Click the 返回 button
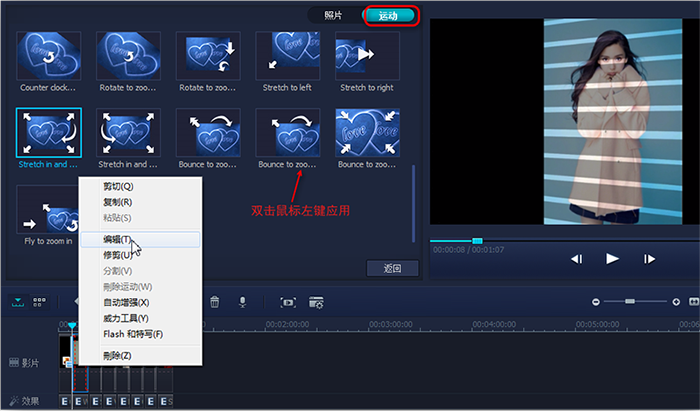The width and height of the screenshot is (700, 411). pos(392,268)
